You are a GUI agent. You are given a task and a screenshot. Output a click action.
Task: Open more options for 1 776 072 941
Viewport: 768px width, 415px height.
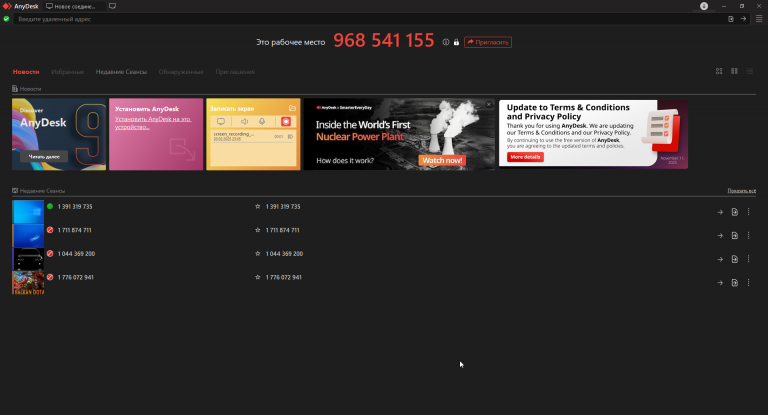[748, 282]
